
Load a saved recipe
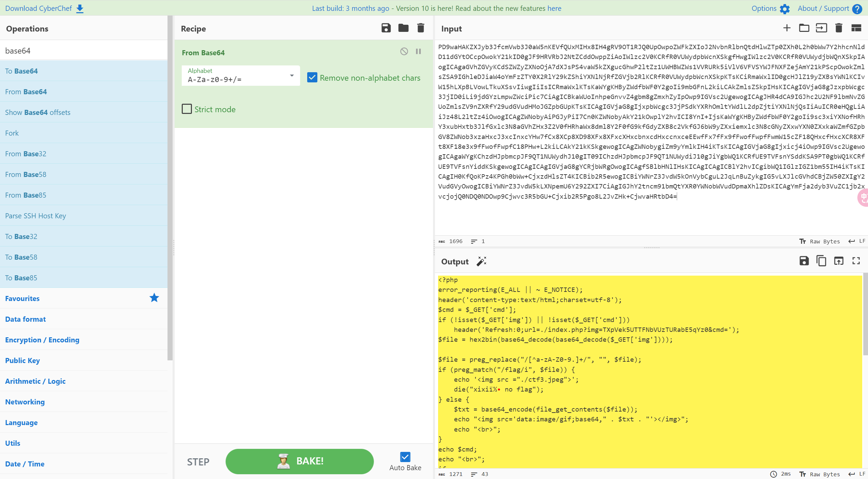click(x=403, y=28)
